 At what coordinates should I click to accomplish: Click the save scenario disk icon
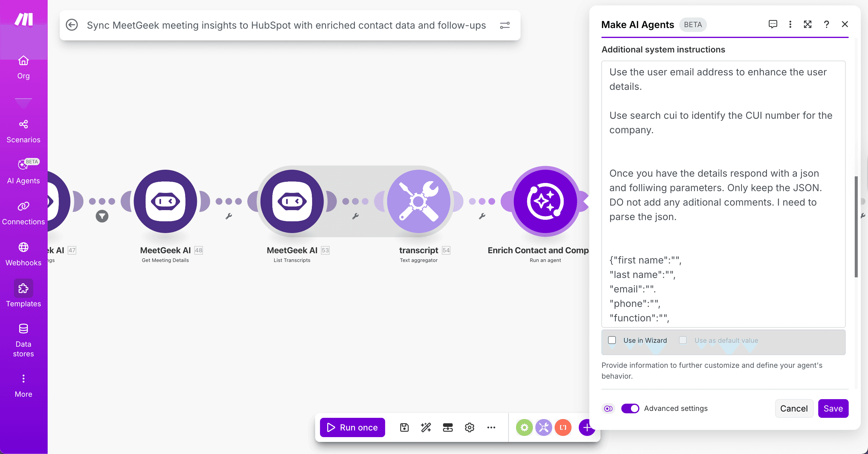pyautogui.click(x=404, y=427)
